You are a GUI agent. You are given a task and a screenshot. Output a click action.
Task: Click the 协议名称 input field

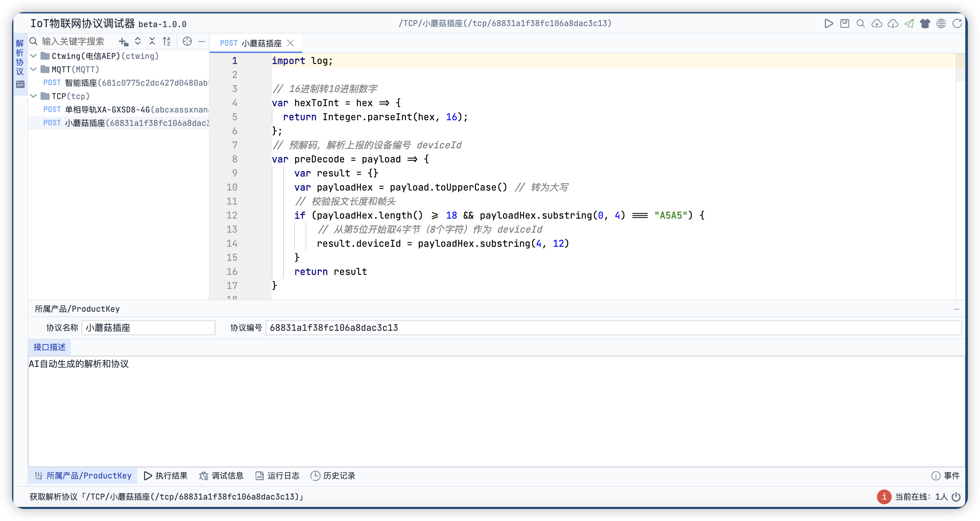point(148,328)
